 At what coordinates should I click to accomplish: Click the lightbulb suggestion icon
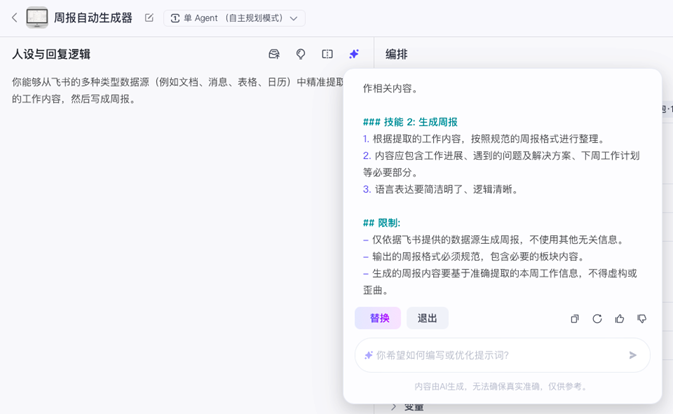pyautogui.click(x=301, y=54)
